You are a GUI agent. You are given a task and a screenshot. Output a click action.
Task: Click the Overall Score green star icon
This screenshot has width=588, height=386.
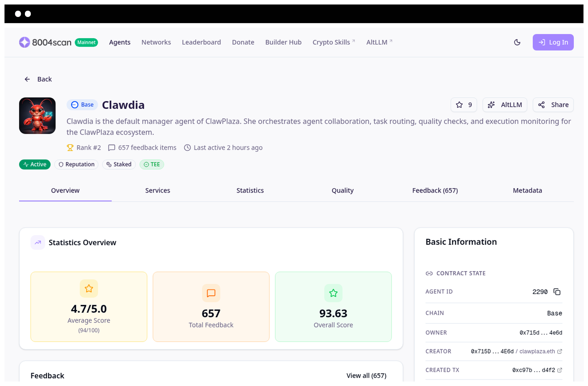click(333, 293)
